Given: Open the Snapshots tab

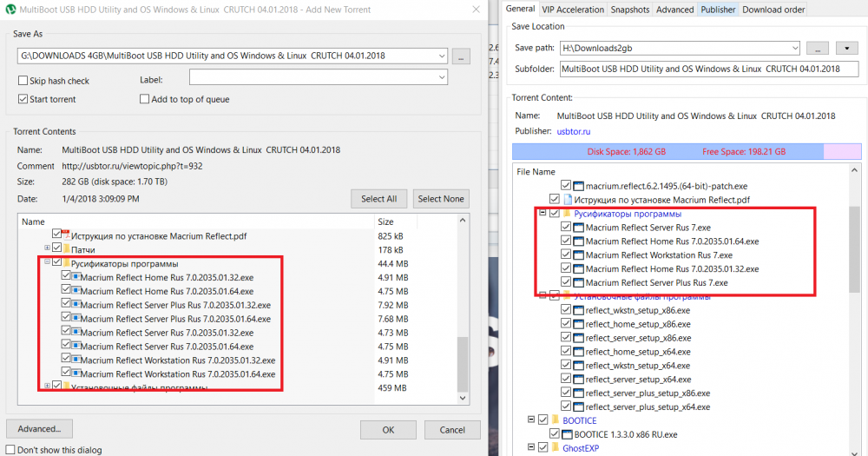Looking at the screenshot, I should pyautogui.click(x=630, y=10).
